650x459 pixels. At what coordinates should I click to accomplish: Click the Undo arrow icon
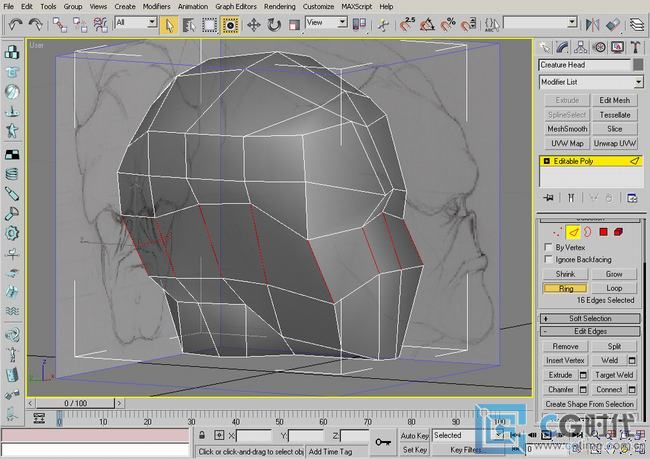[15, 24]
